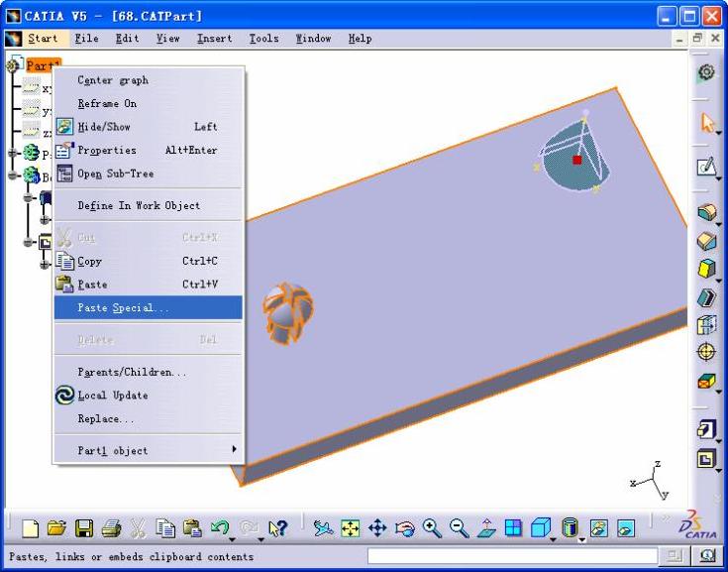
Task: Select the Pan four-arrow icon
Action: 377,528
